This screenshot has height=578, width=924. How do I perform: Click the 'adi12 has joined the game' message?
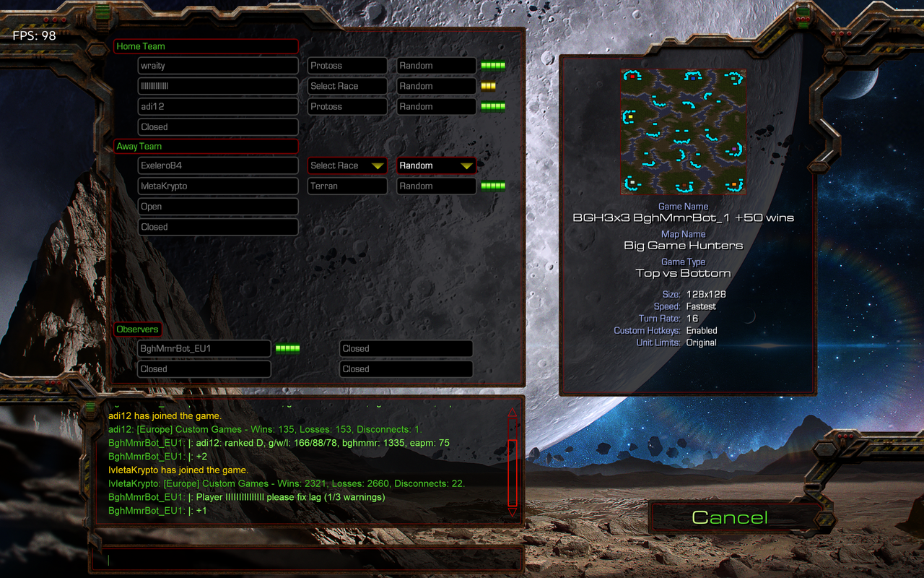[x=165, y=416]
